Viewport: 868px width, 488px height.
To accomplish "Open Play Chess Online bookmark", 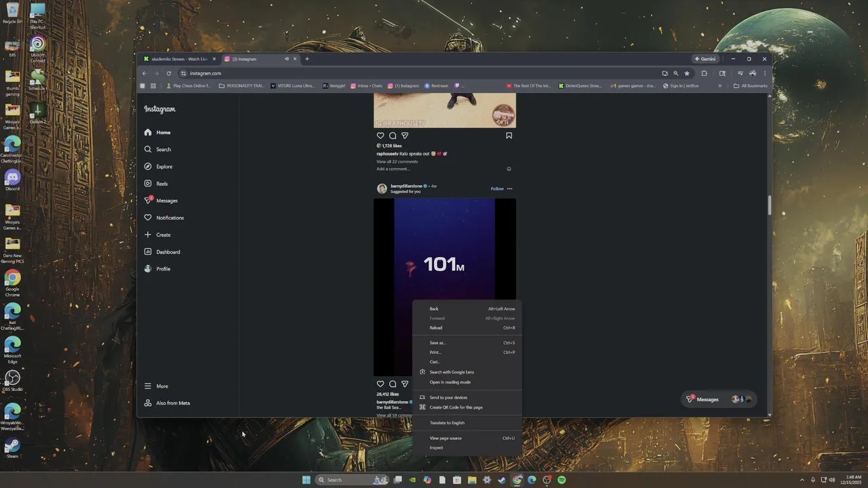I will (189, 86).
